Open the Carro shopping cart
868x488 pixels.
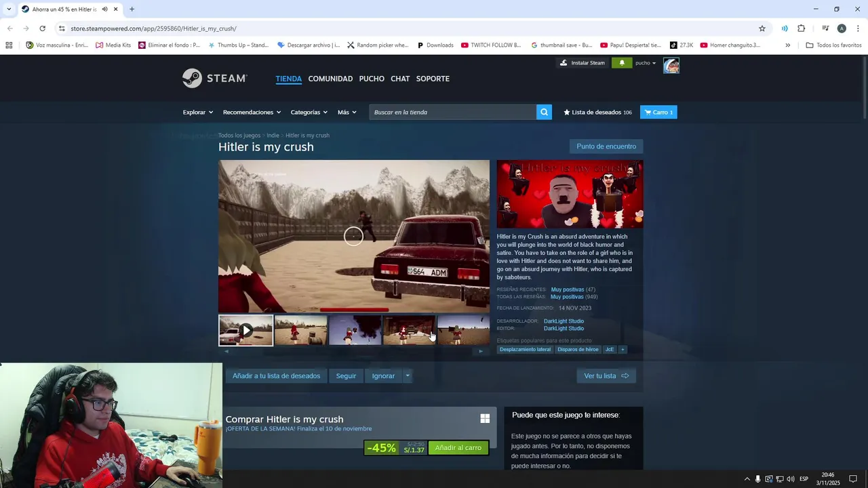click(658, 113)
